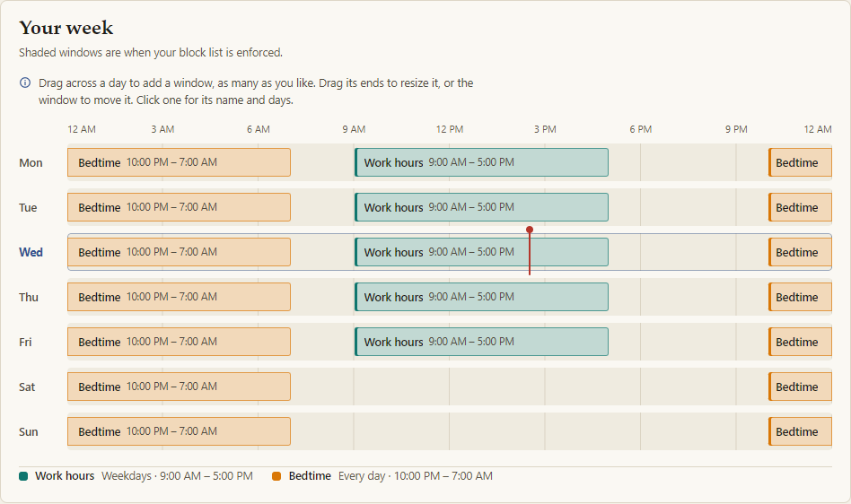This screenshot has height=504, width=851.
Task: Click the Fri day label
Action: pos(25,342)
